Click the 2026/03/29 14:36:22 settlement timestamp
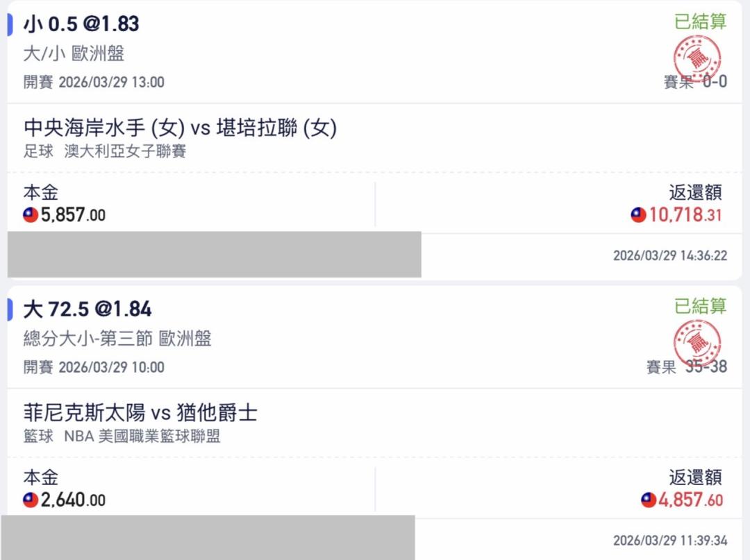The height and width of the screenshot is (560, 750). [669, 256]
